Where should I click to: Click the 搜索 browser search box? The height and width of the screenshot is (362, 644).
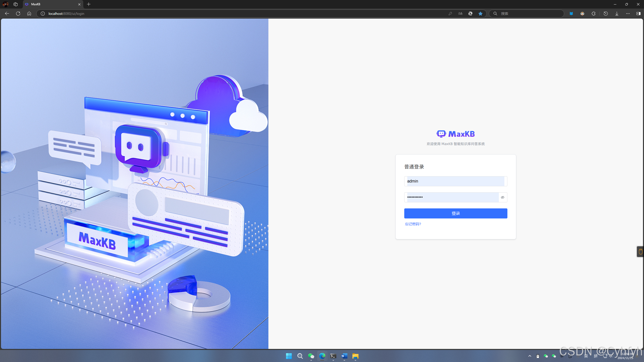coord(527,14)
